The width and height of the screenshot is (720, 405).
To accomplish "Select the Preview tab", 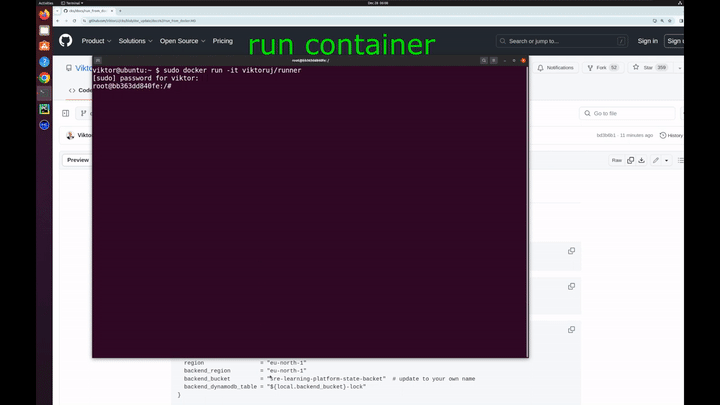I will click(78, 160).
